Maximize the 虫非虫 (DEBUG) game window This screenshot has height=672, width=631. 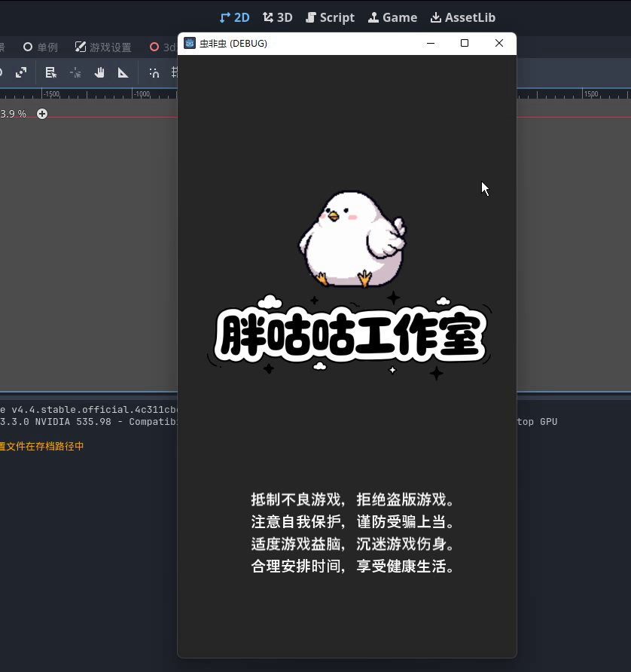465,44
